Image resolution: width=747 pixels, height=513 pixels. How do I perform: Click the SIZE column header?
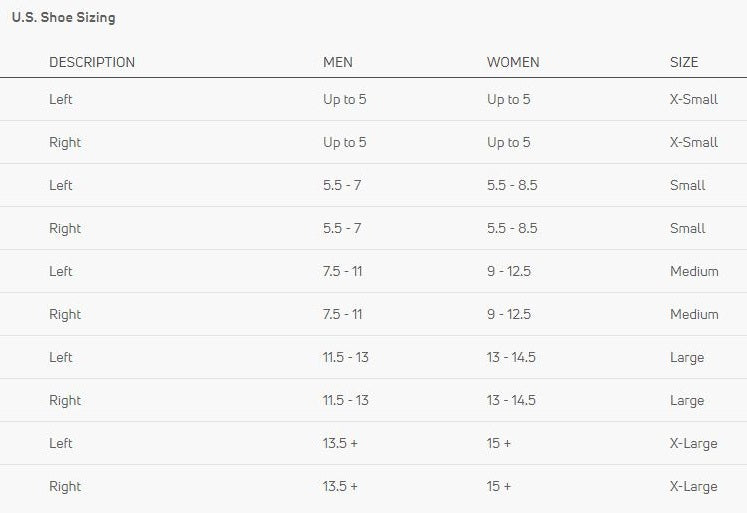(x=684, y=62)
